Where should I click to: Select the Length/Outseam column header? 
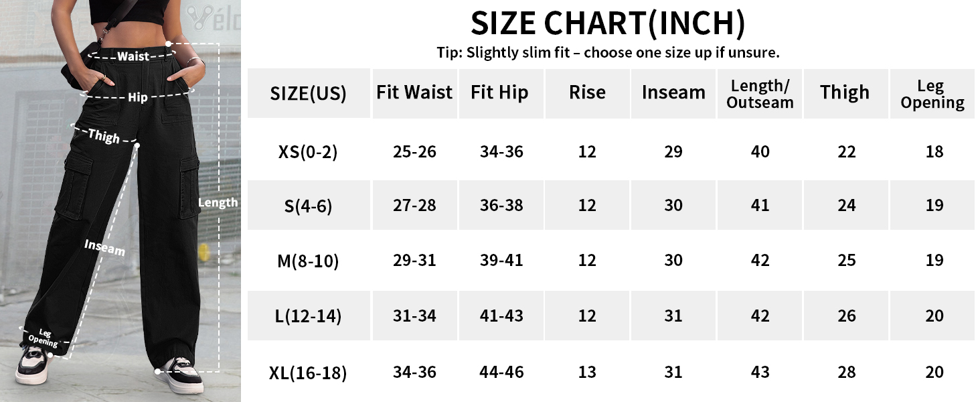[760, 94]
